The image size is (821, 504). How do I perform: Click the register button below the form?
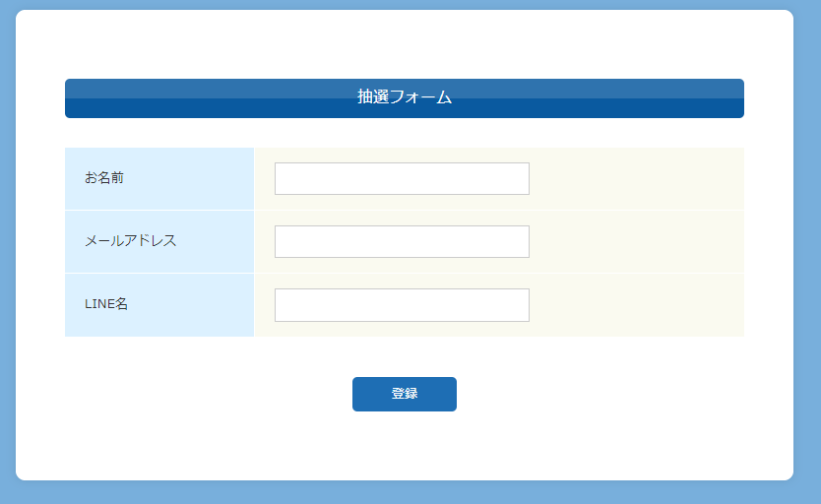tap(405, 394)
